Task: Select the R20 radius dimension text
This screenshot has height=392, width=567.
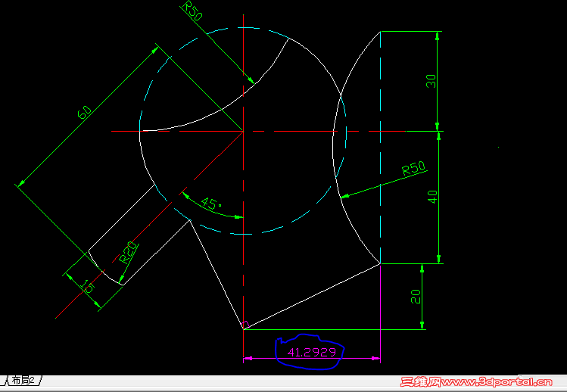Action: point(129,252)
